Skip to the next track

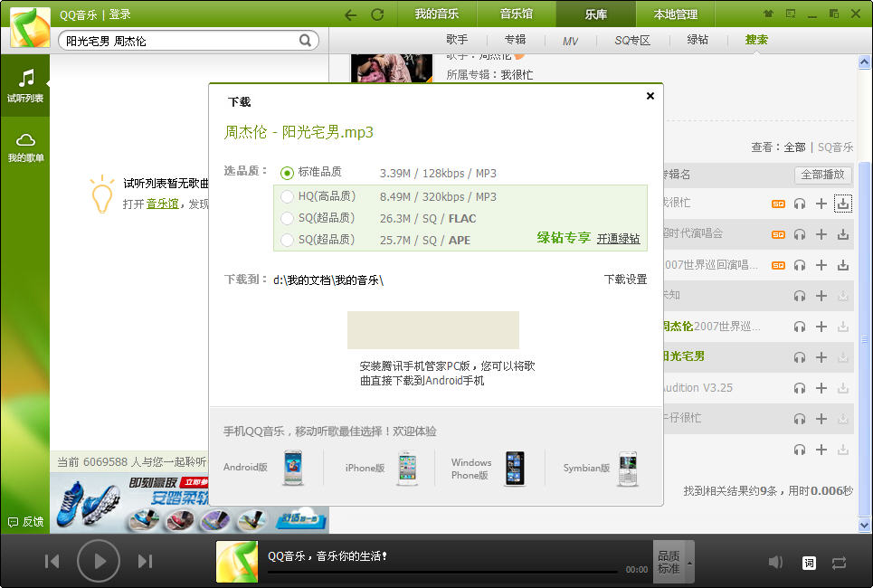click(145, 562)
